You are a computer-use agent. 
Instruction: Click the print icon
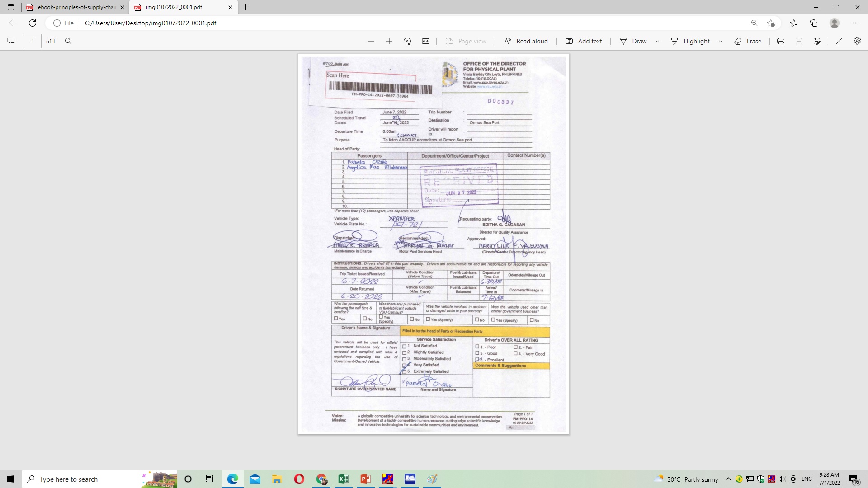781,41
